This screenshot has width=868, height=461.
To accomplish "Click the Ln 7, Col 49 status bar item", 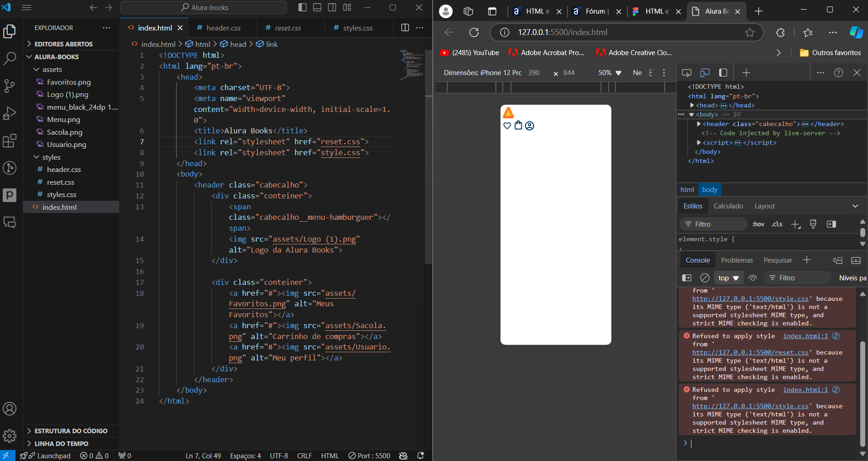I will tap(203, 456).
